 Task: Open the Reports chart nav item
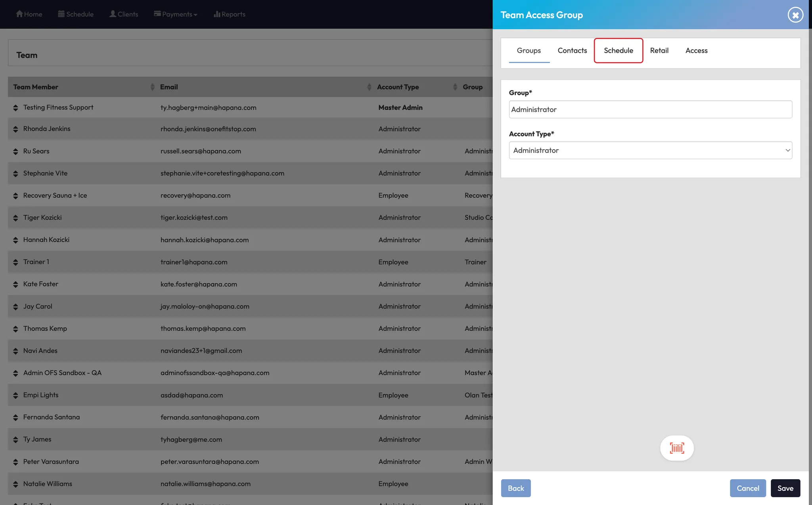[x=230, y=14]
